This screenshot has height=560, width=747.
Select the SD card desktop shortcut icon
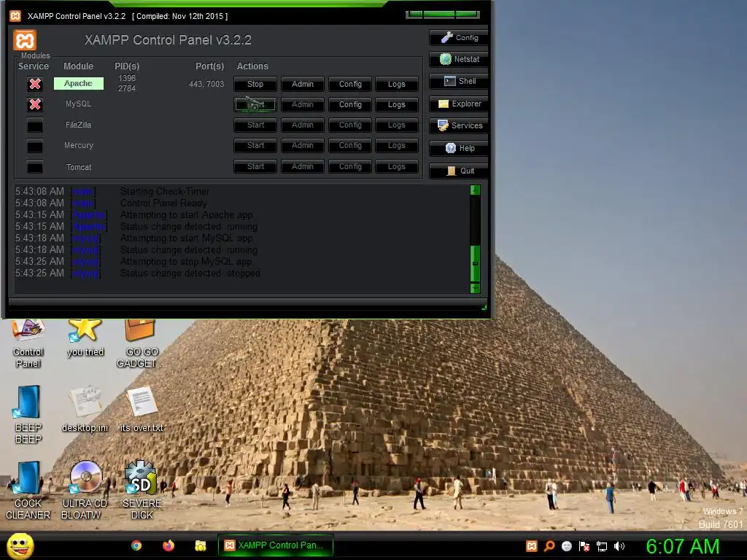142,491
